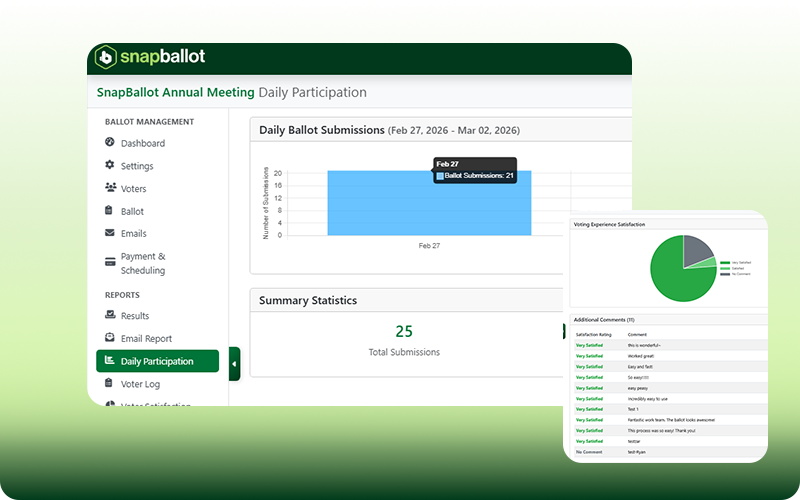Click the Voter Log clipboard icon

click(109, 382)
